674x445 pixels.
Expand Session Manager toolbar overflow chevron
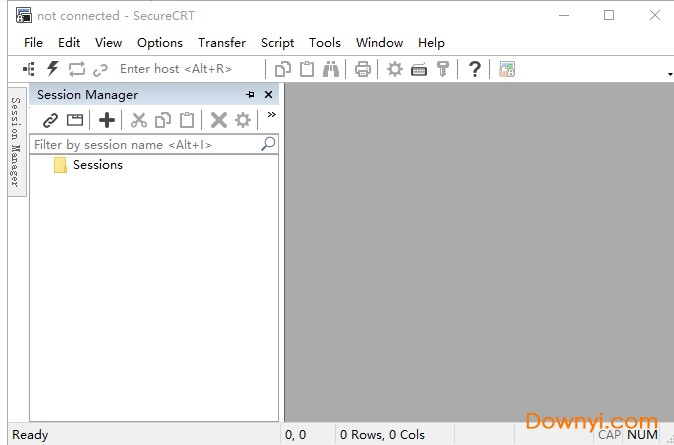[271, 115]
